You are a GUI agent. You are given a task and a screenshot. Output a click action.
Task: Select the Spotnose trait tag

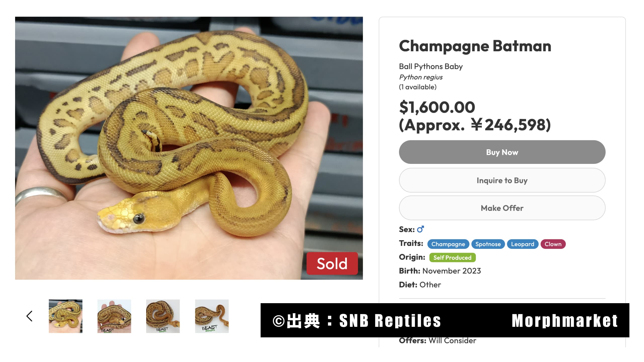(x=488, y=244)
